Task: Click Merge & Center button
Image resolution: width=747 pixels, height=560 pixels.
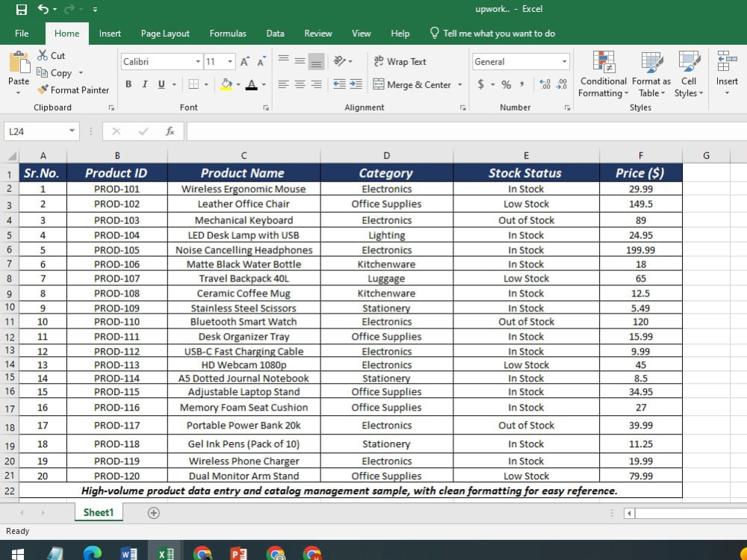Action: (x=412, y=84)
